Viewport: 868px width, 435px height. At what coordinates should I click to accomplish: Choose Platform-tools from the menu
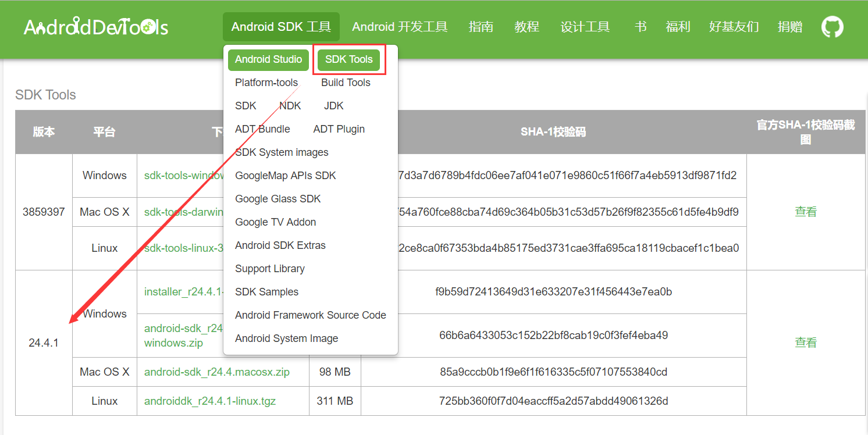[x=266, y=83]
